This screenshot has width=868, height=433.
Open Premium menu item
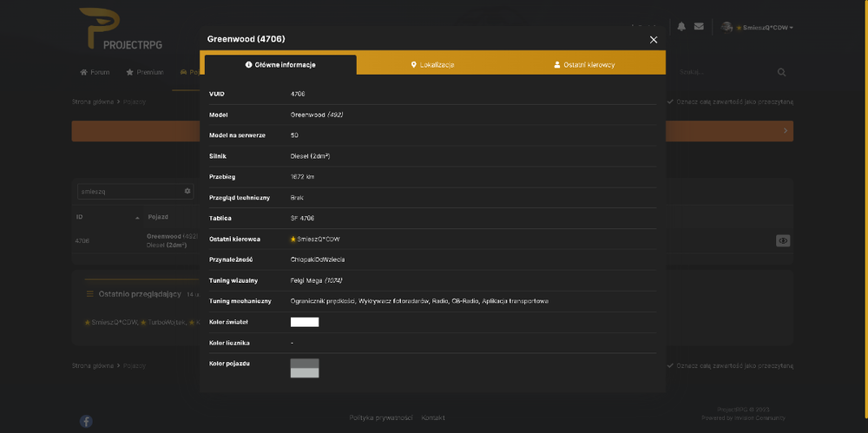pos(144,73)
